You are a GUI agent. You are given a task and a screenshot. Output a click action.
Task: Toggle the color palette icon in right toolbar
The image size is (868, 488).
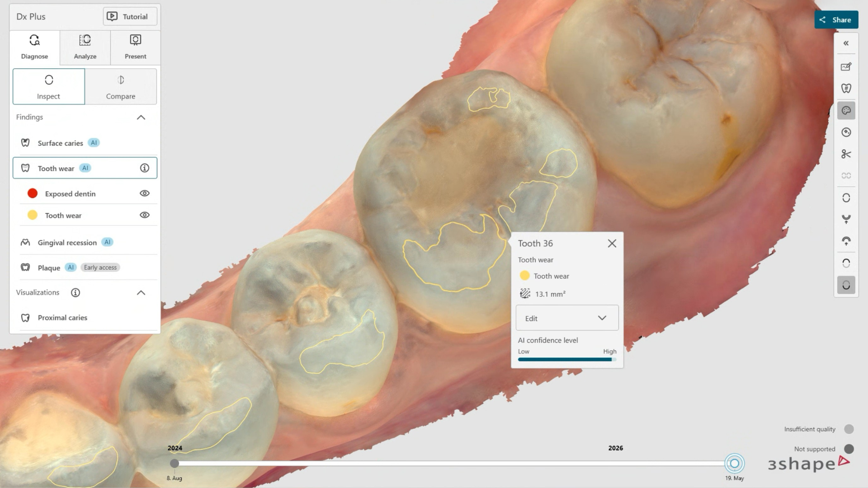(x=846, y=111)
